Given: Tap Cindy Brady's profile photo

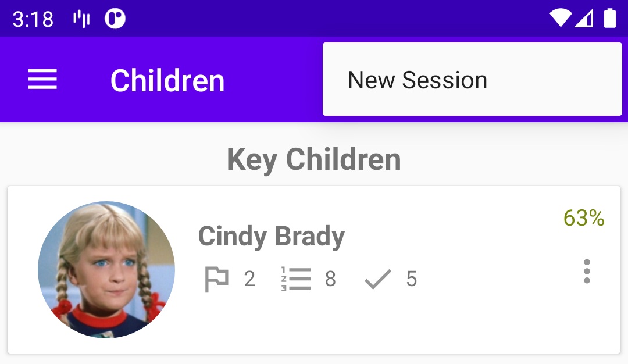Looking at the screenshot, I should pyautogui.click(x=106, y=270).
